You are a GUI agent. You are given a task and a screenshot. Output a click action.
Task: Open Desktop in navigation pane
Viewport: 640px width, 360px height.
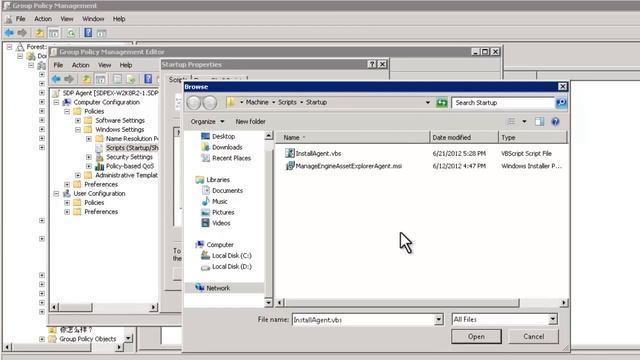(218, 136)
